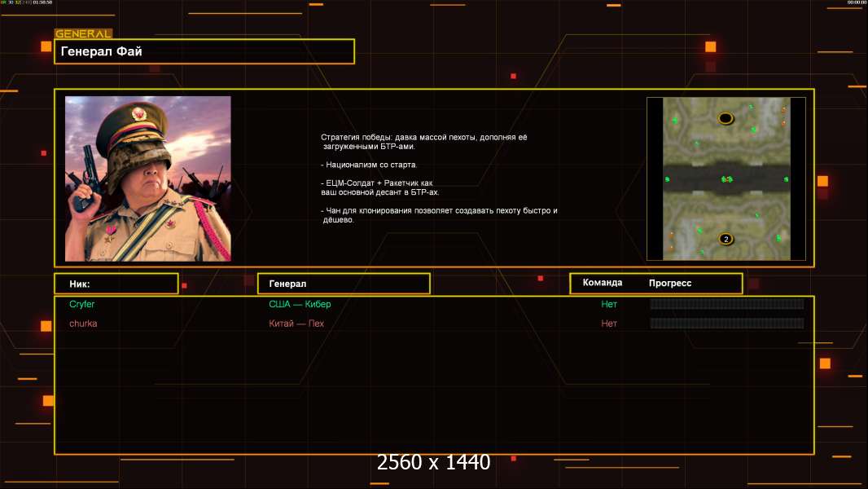868x489 pixels.
Task: Click Cryfer's loading progress bar
Action: pos(727,303)
